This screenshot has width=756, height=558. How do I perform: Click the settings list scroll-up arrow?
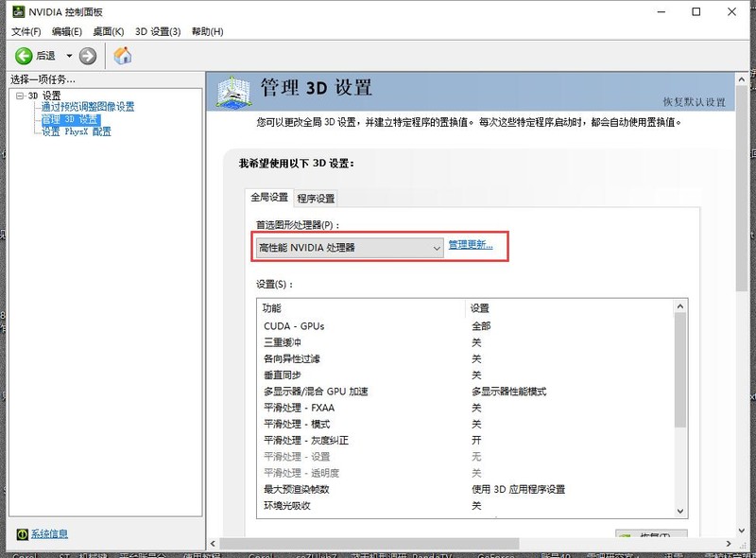pyautogui.click(x=680, y=306)
